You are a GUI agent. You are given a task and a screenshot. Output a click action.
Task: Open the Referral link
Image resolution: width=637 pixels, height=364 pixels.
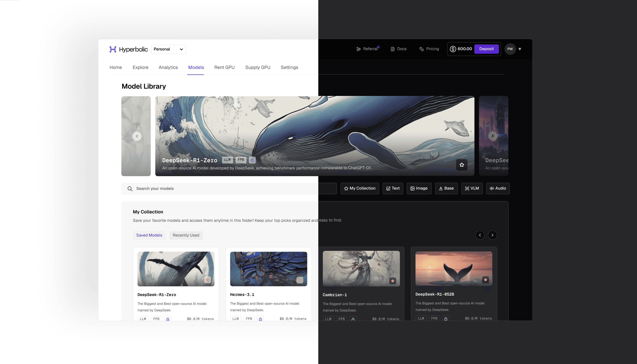click(x=368, y=49)
